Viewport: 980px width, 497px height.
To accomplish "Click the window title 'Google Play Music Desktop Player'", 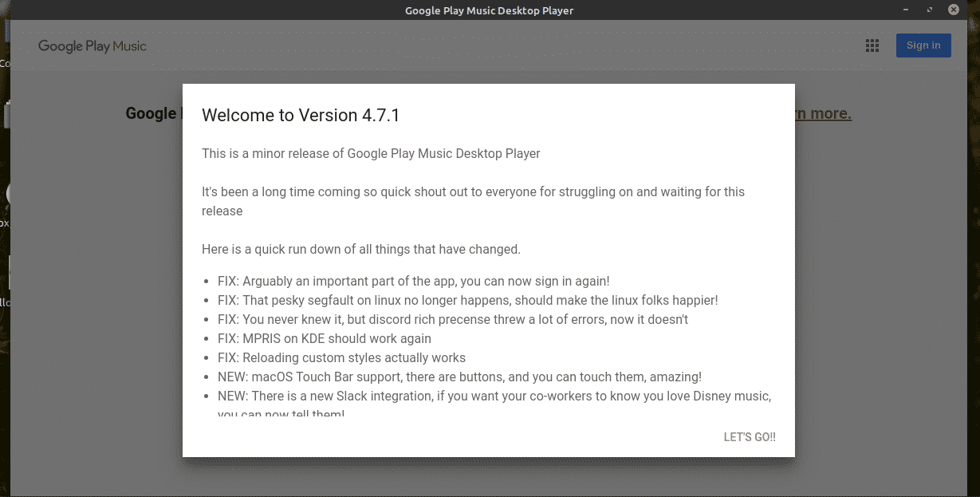I will pos(489,10).
